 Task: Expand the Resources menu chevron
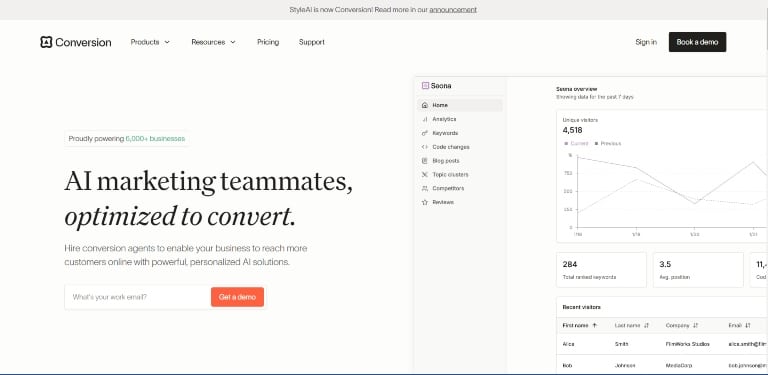coord(233,42)
